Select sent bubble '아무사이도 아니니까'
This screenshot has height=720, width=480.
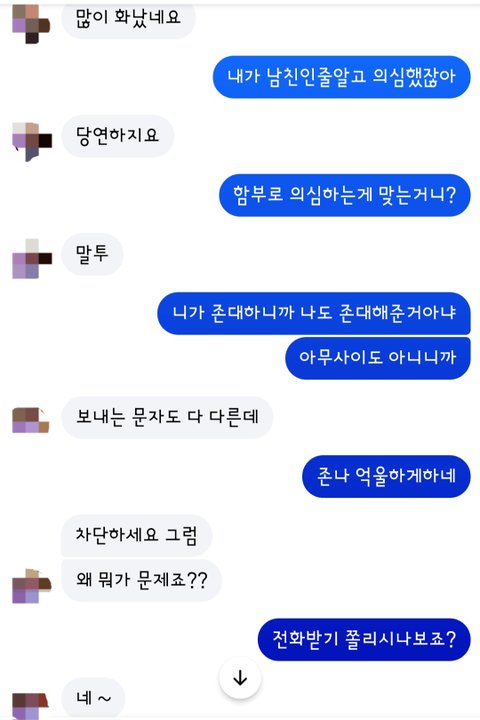click(378, 358)
